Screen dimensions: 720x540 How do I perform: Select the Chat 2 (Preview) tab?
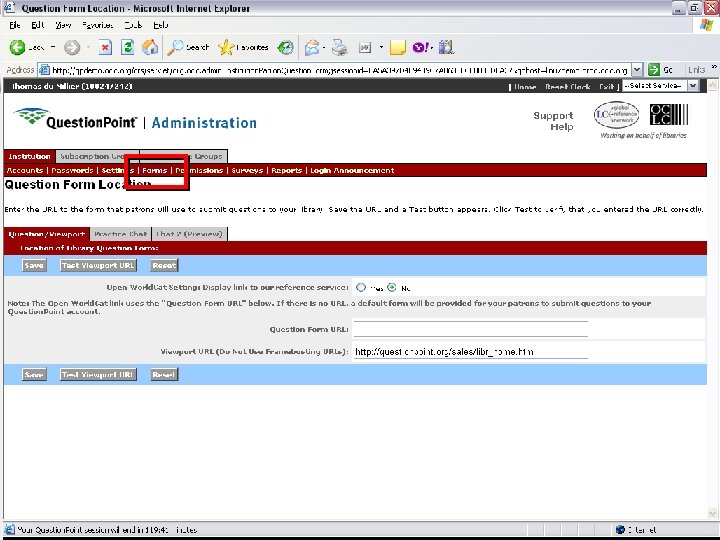189,234
